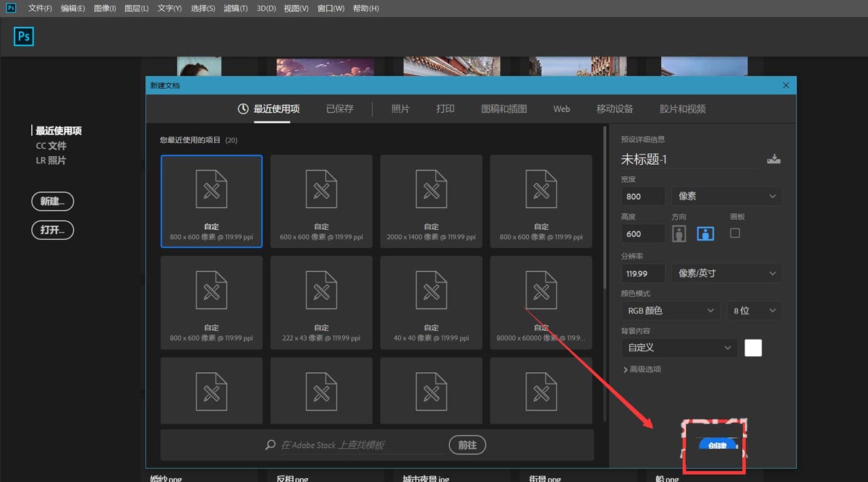Select the 2000 x 1400 像素 preset
868x482 pixels.
(431, 201)
